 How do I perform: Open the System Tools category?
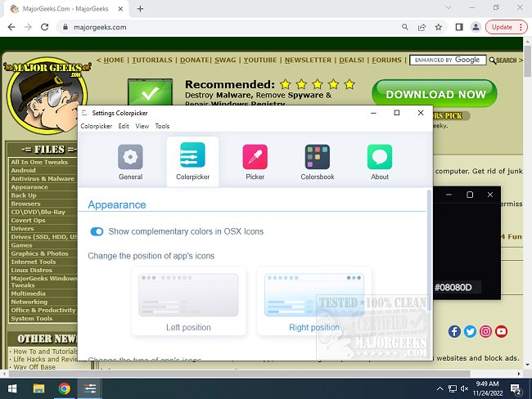click(32, 318)
